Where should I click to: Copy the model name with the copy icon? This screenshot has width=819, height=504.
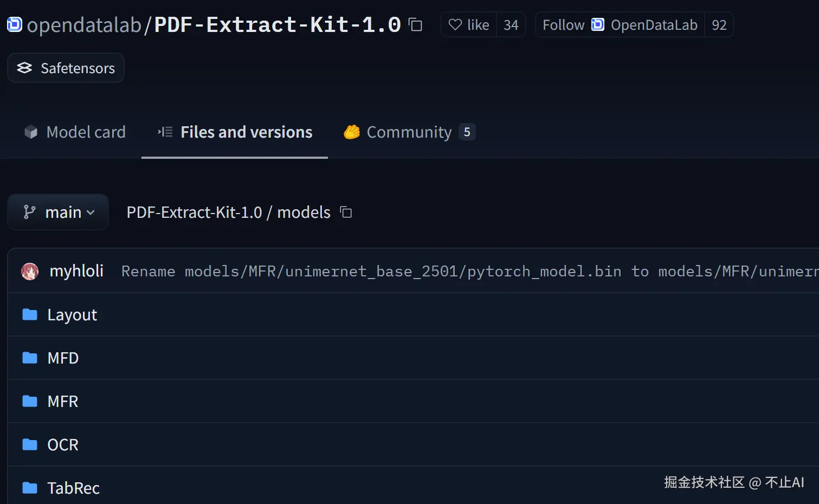(415, 25)
